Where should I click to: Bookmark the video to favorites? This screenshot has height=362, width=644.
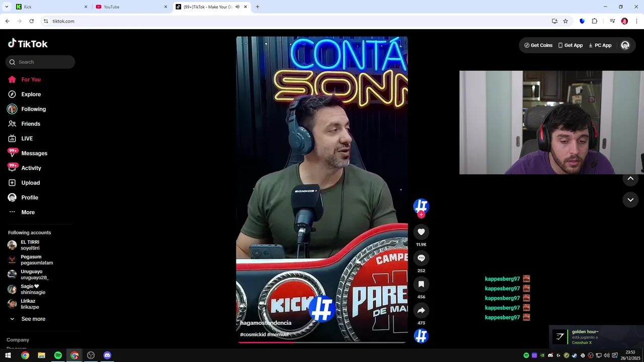[x=421, y=284]
